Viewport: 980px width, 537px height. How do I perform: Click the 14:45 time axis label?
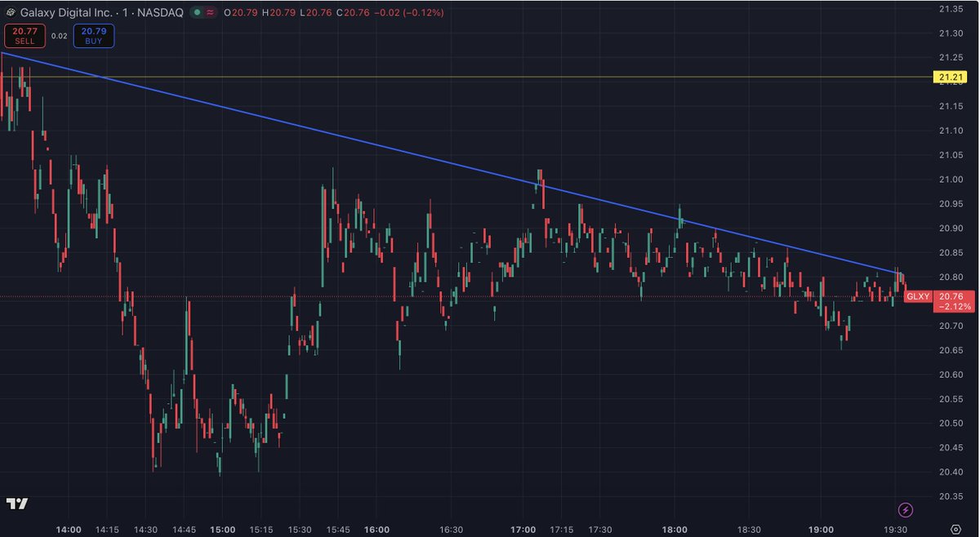pyautogui.click(x=184, y=530)
